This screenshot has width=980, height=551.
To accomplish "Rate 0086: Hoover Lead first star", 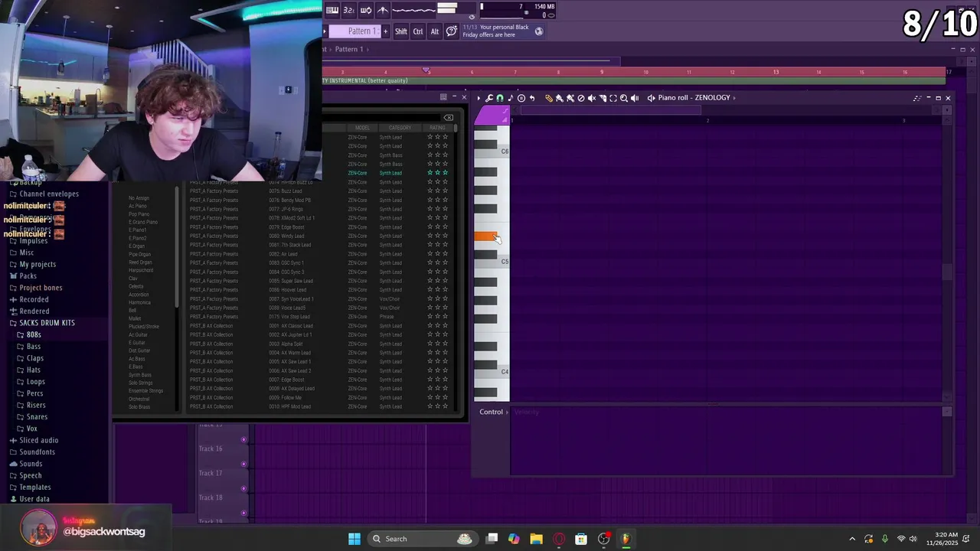I will tap(430, 289).
